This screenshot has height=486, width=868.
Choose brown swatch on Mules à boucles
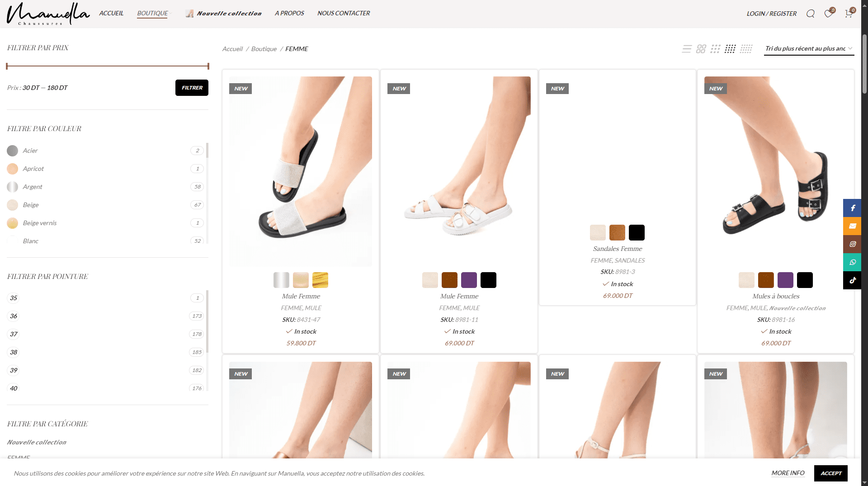click(766, 280)
